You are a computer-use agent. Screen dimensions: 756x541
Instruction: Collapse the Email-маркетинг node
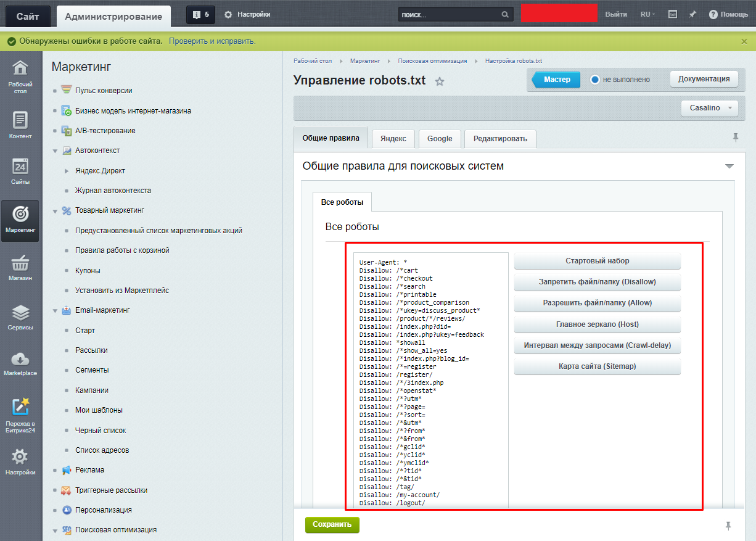(x=55, y=311)
